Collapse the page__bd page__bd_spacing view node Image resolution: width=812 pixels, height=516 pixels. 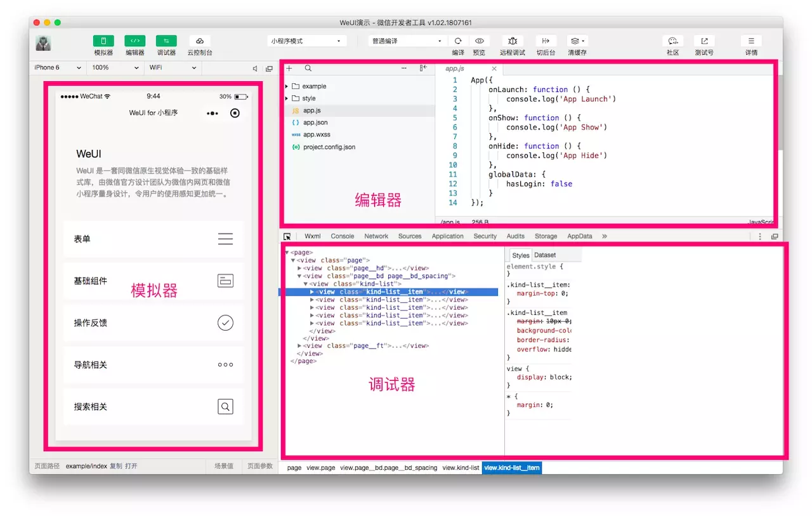click(300, 276)
